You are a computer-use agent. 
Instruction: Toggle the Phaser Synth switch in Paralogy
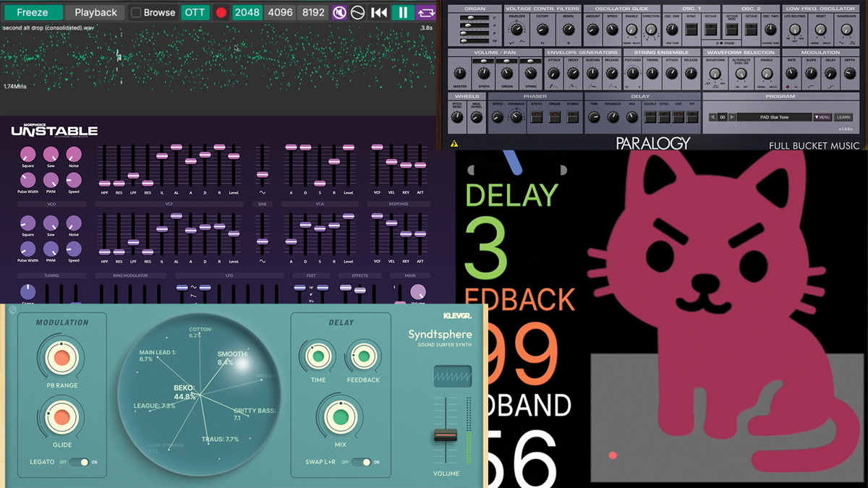536,118
